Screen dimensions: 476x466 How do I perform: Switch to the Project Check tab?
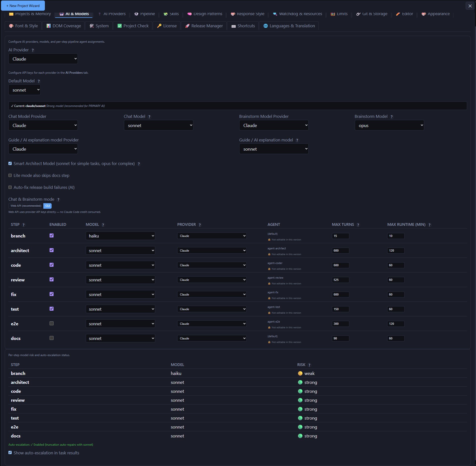point(133,26)
